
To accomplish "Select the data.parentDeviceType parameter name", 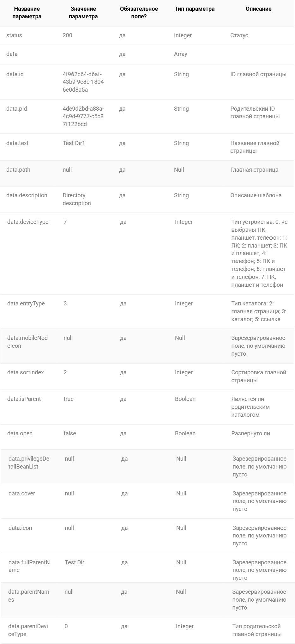I will pos(28,630).
